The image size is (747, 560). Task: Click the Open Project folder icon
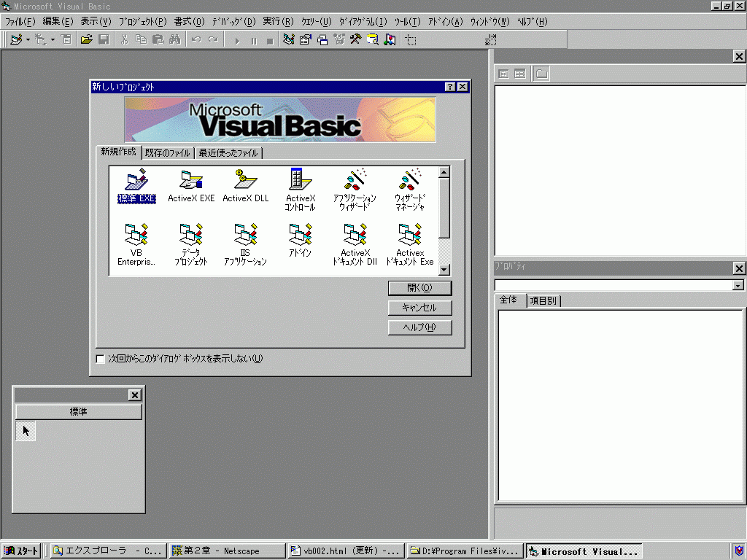click(x=86, y=39)
